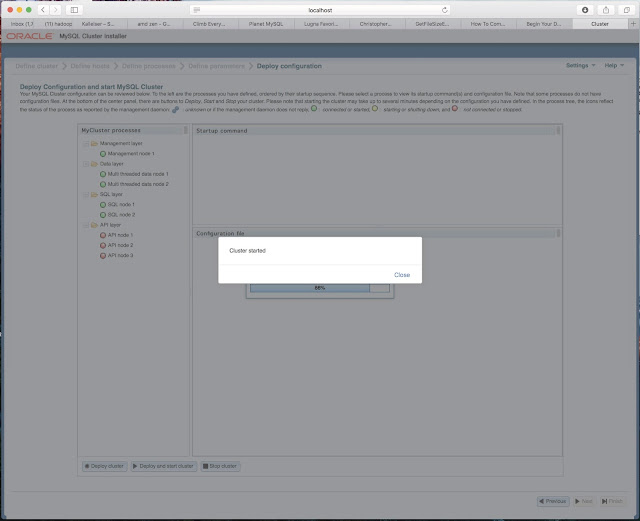
Task: Open the Help dropdown
Action: [x=614, y=65]
